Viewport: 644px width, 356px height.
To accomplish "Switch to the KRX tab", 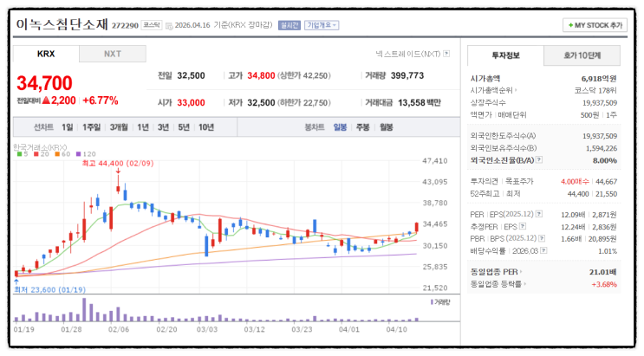I will [46, 54].
